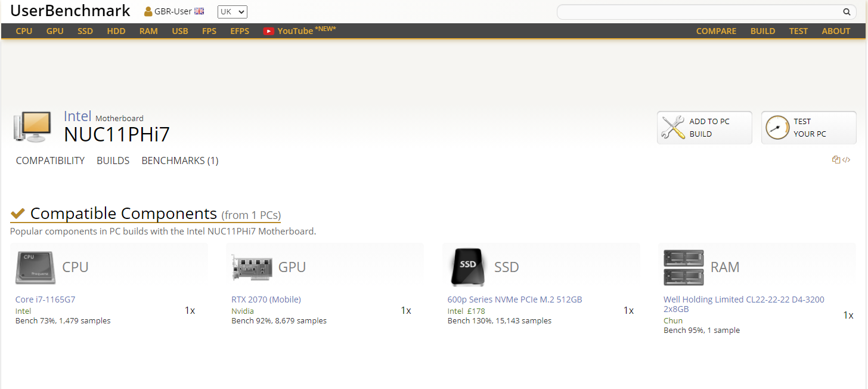The image size is (868, 389).
Task: Switch to the COMPATIBILITY tab
Action: [x=50, y=160]
